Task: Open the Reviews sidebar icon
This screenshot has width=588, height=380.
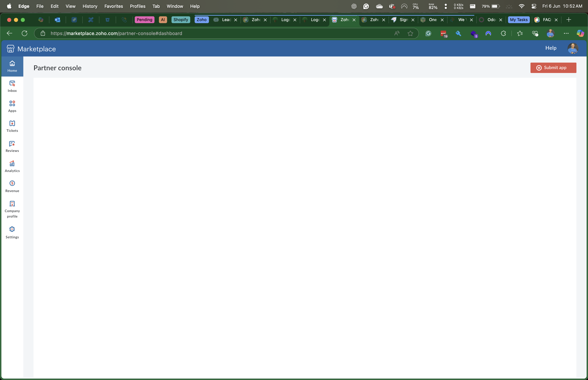Action: [12, 146]
